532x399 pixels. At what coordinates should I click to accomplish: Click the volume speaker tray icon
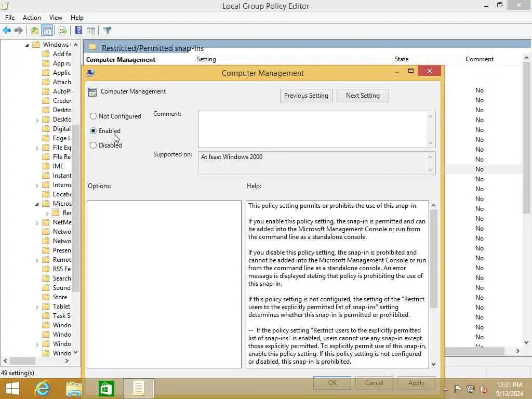coord(483,389)
